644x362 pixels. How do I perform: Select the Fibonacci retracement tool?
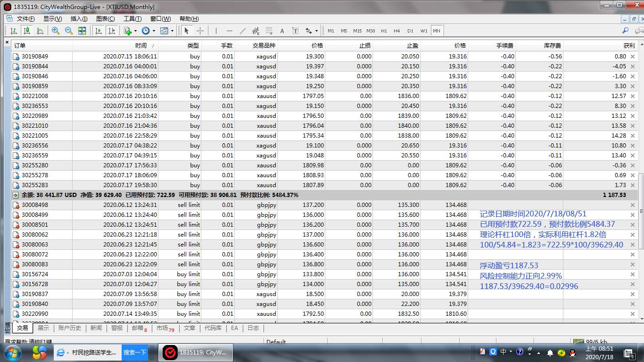coord(269,31)
